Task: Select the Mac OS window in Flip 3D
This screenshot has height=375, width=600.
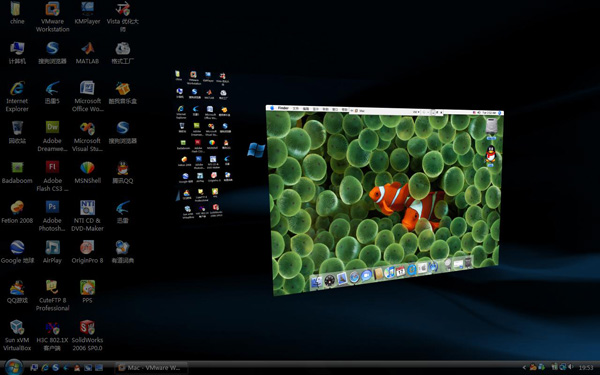Action: 385,199
